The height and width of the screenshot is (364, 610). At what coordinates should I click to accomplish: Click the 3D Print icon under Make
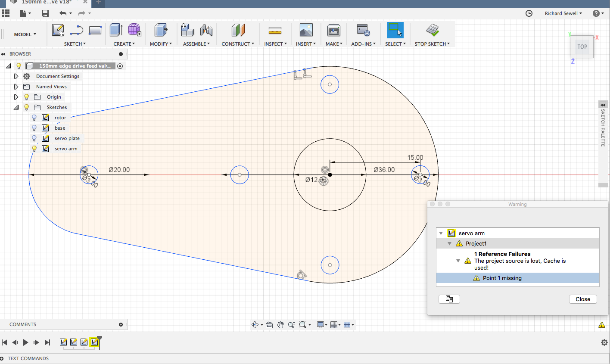pyautogui.click(x=333, y=30)
